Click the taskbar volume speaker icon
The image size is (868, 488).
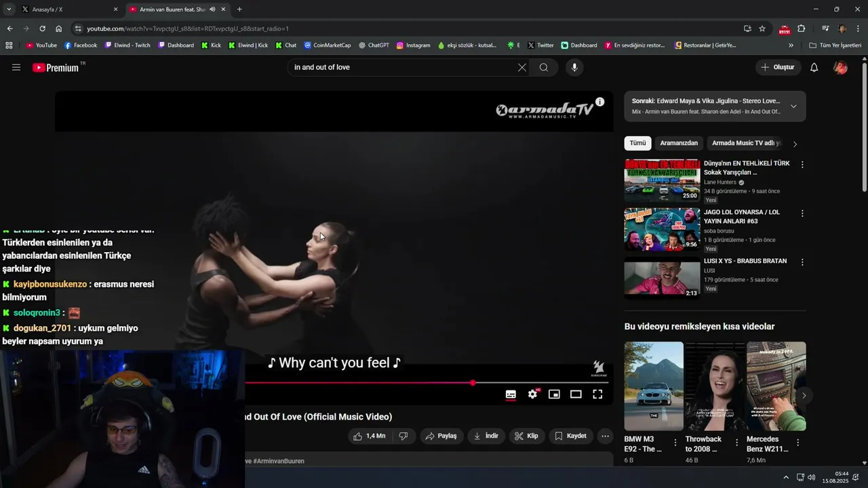[812, 477]
